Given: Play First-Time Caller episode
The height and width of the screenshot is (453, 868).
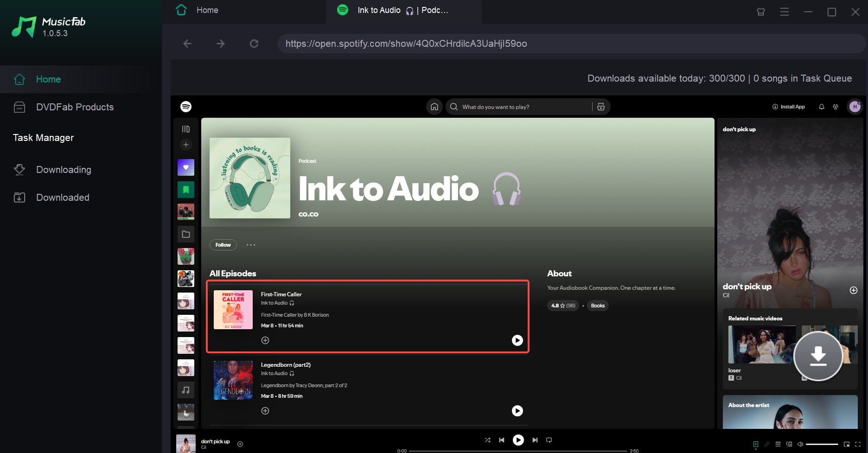Looking at the screenshot, I should [517, 340].
